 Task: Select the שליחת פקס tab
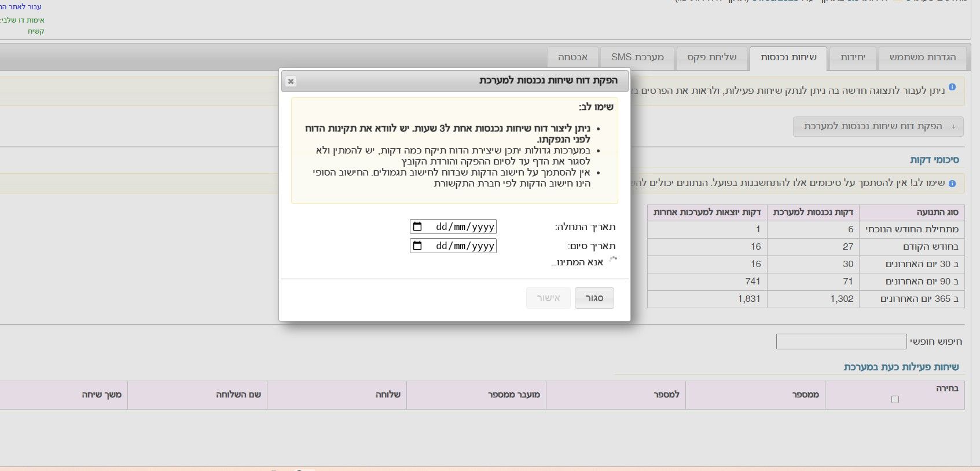[711, 57]
